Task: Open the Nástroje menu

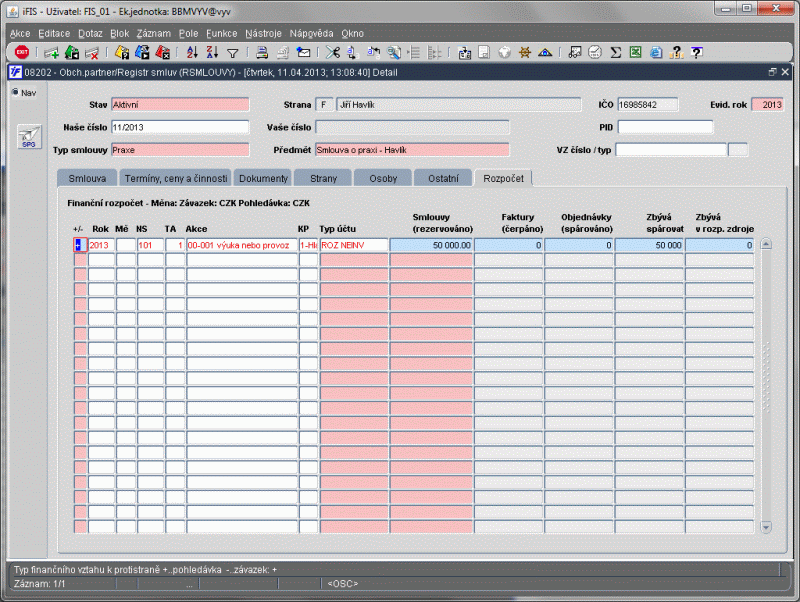Action: (263, 34)
